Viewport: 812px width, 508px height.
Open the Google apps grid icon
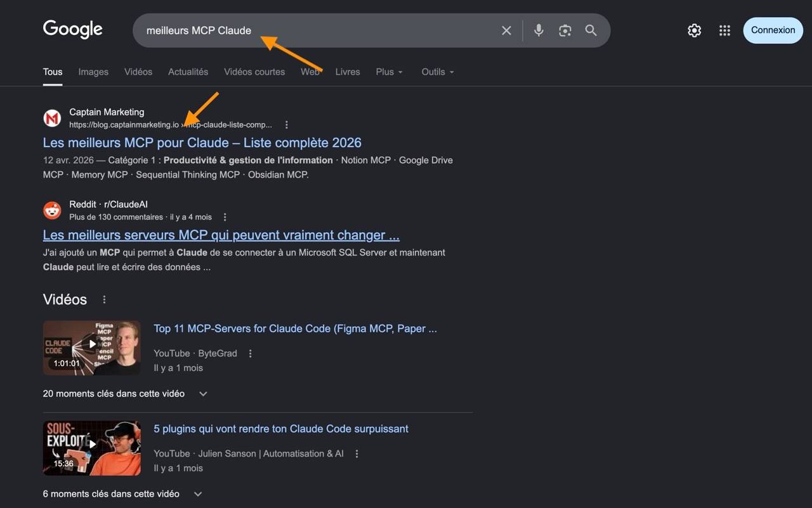(724, 30)
